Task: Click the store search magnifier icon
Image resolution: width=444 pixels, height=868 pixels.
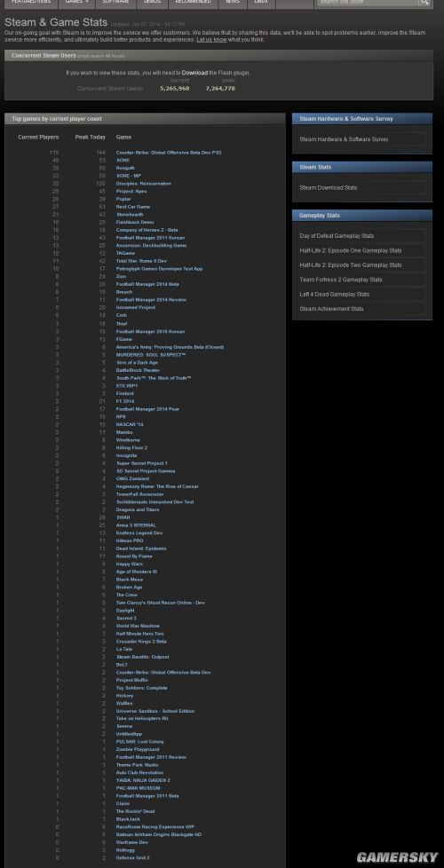Action: click(424, 2)
